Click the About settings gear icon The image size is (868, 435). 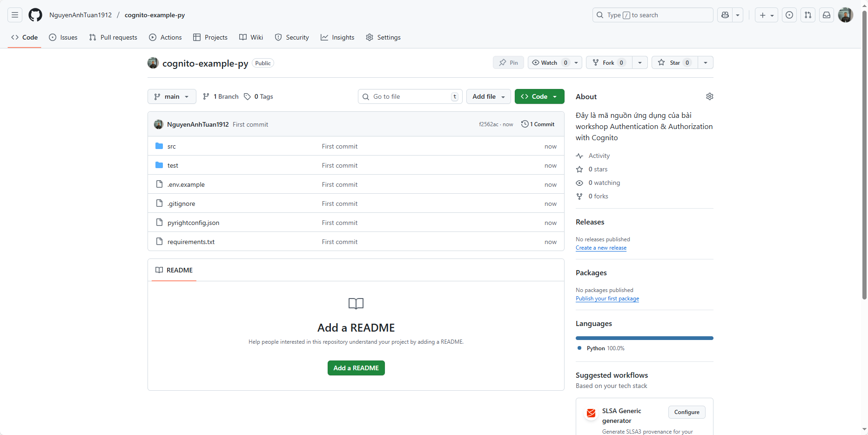(709, 96)
